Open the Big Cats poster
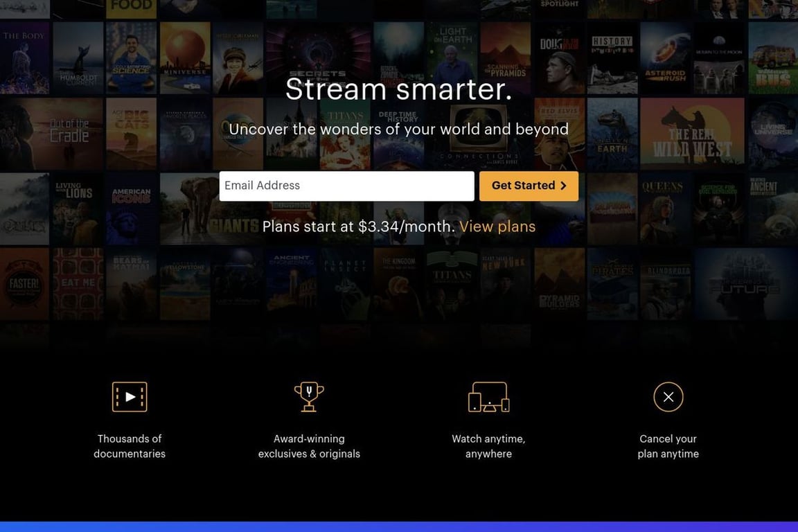This screenshot has height=532, width=798. (x=132, y=134)
